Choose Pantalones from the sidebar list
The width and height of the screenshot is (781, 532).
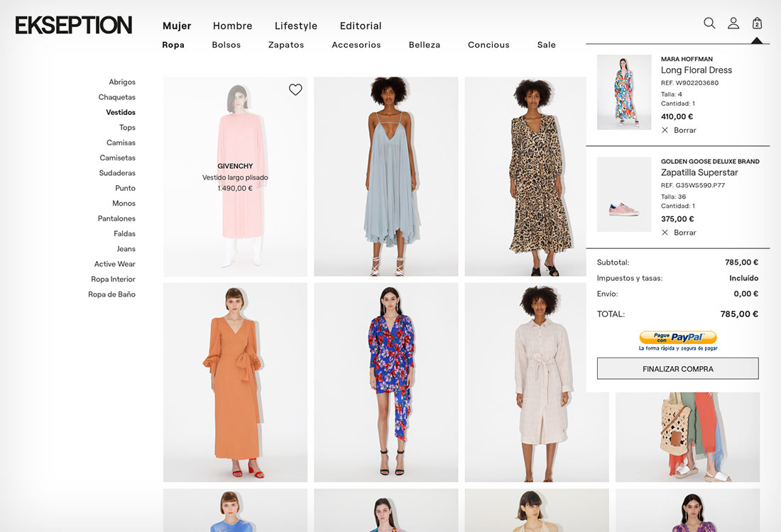point(116,218)
